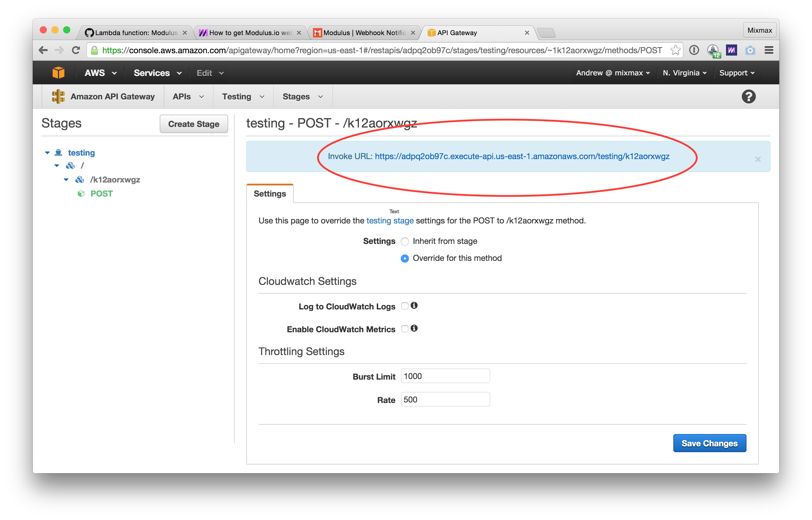Screen dimensions: 812x520
Task: Select Inherit from stage radio button
Action: tap(404, 241)
